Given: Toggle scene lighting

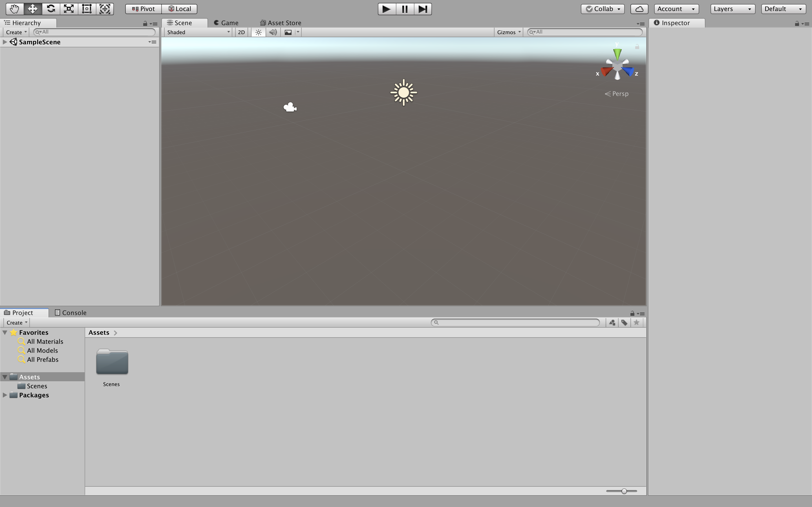Looking at the screenshot, I should (259, 32).
